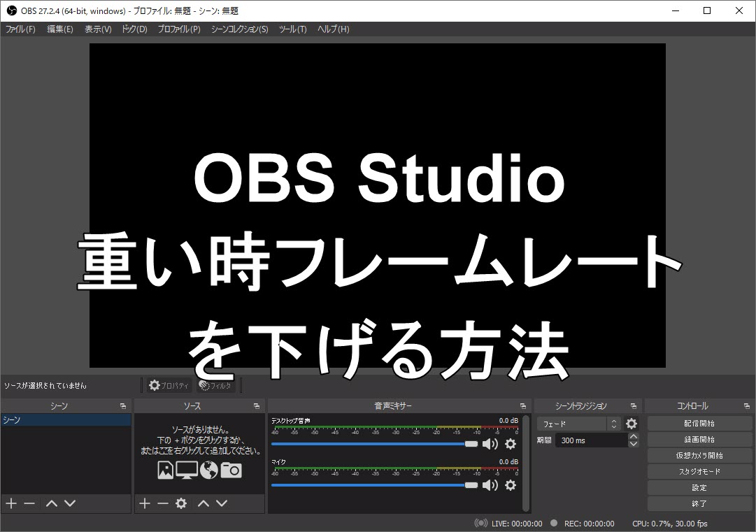Viewport: 756px width, 532px height.
Task: Undock the シーントランジション panel
Action: (634, 406)
